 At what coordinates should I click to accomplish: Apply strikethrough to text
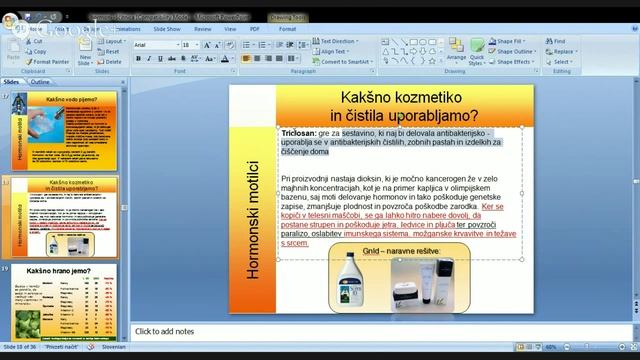[x=172, y=59]
